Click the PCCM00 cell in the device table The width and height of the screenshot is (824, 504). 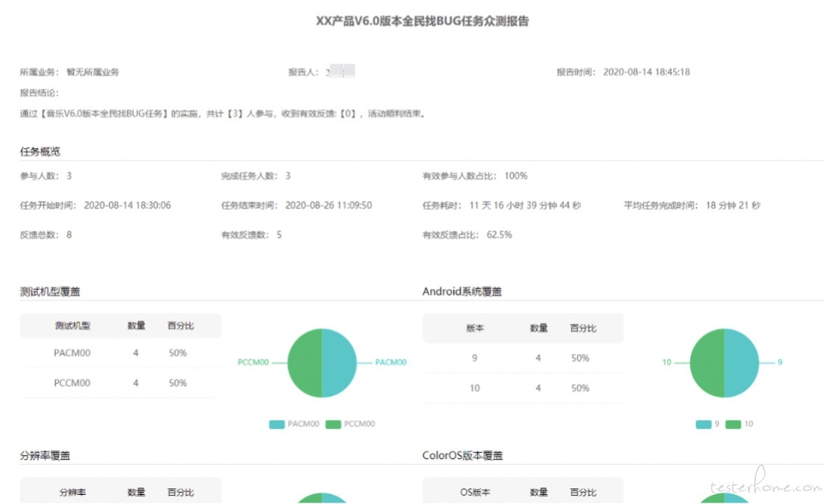click(72, 384)
